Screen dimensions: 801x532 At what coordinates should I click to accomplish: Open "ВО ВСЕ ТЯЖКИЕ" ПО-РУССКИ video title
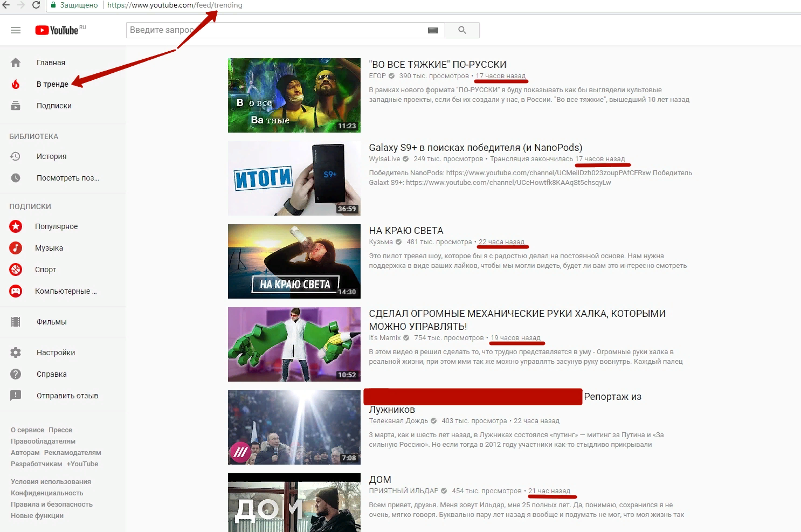point(437,65)
